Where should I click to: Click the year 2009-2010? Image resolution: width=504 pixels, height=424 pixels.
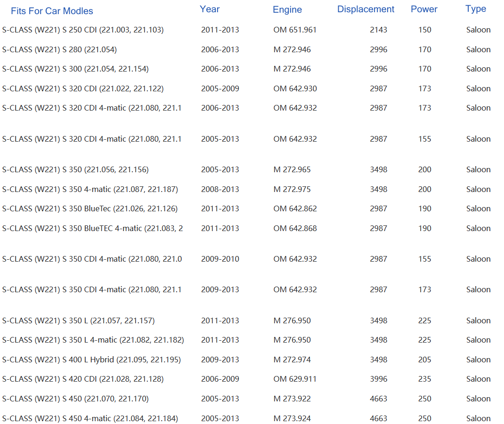pos(220,259)
